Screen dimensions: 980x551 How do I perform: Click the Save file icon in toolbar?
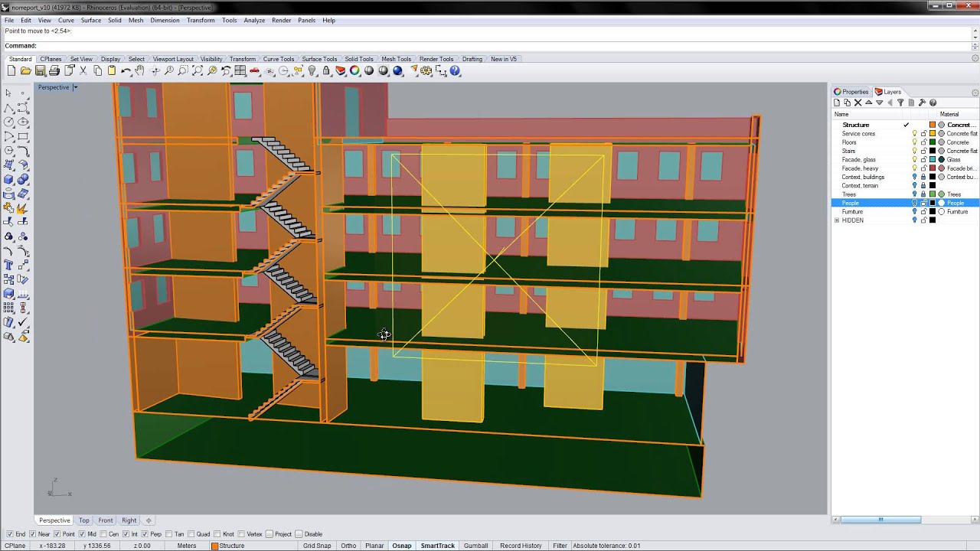click(40, 70)
